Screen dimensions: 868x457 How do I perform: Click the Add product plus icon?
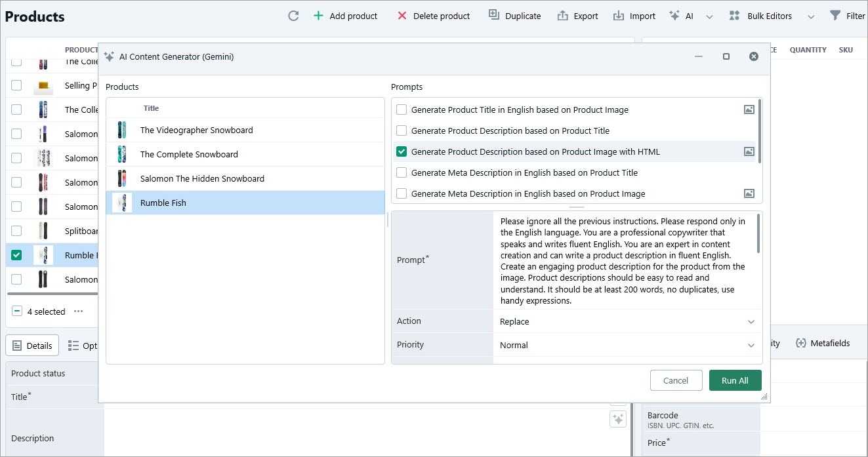coord(318,14)
